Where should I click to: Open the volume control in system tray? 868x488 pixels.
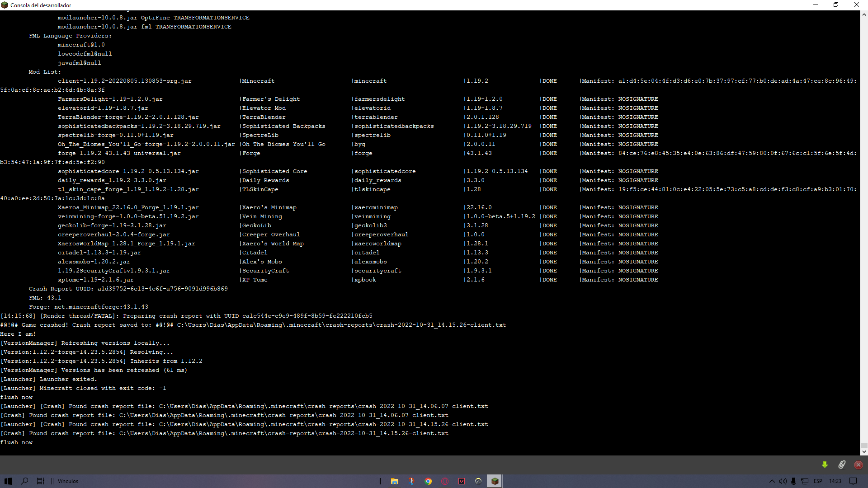coord(783,481)
